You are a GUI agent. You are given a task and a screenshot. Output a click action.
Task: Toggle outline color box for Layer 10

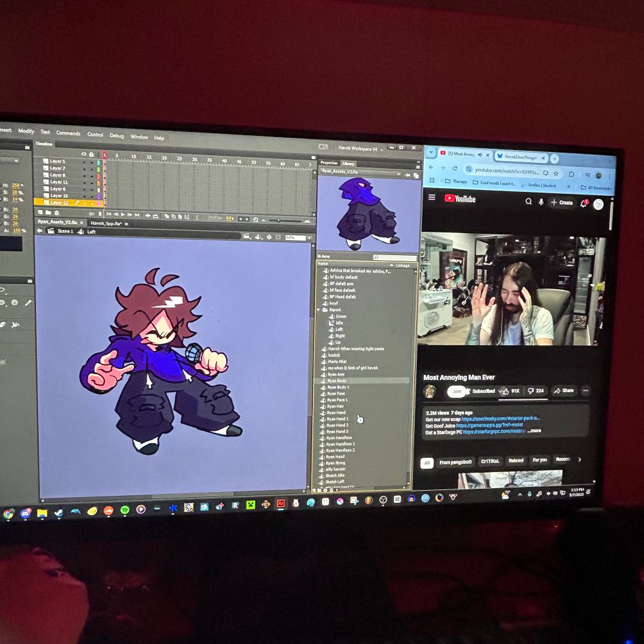98,196
